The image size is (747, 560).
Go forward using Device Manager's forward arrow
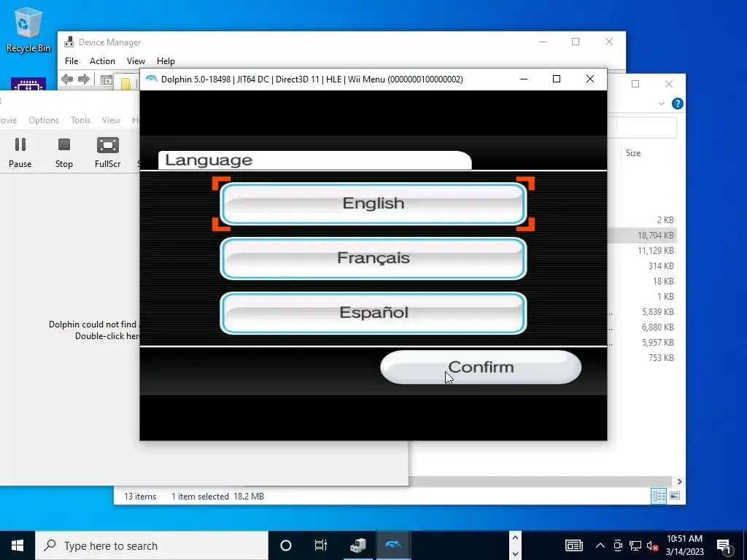(x=84, y=79)
